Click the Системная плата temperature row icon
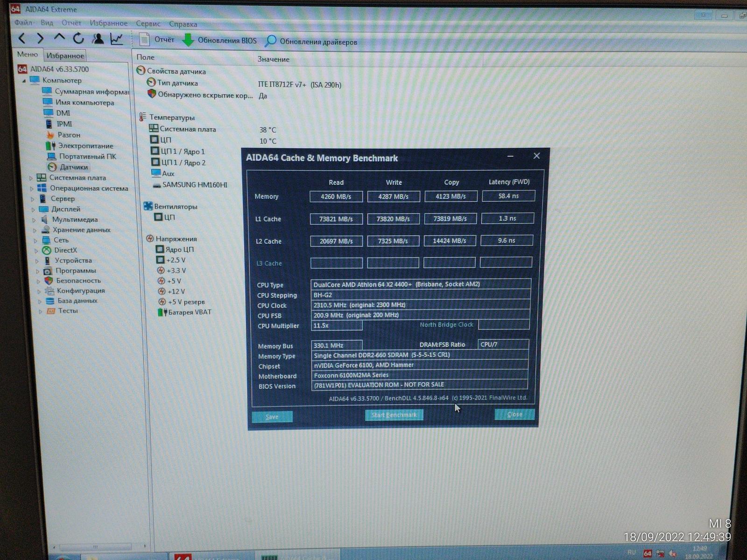Screen dimensions: 747x560 pyautogui.click(x=154, y=128)
